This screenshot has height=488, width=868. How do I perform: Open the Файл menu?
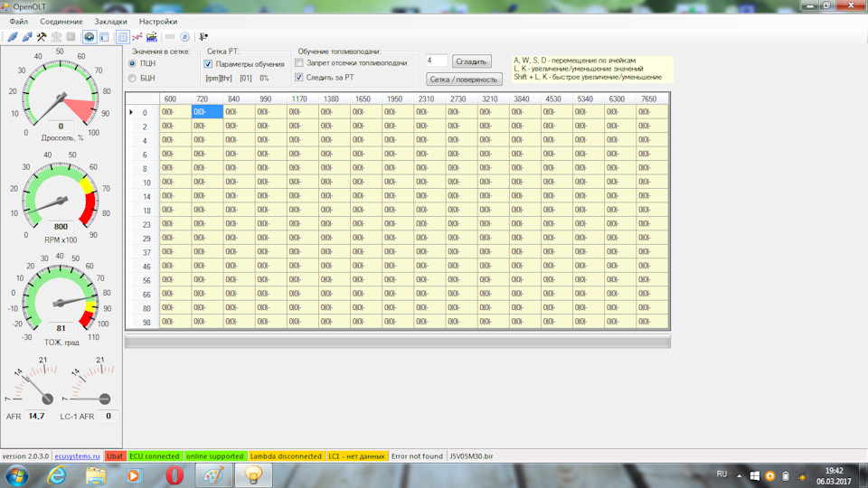coord(19,22)
